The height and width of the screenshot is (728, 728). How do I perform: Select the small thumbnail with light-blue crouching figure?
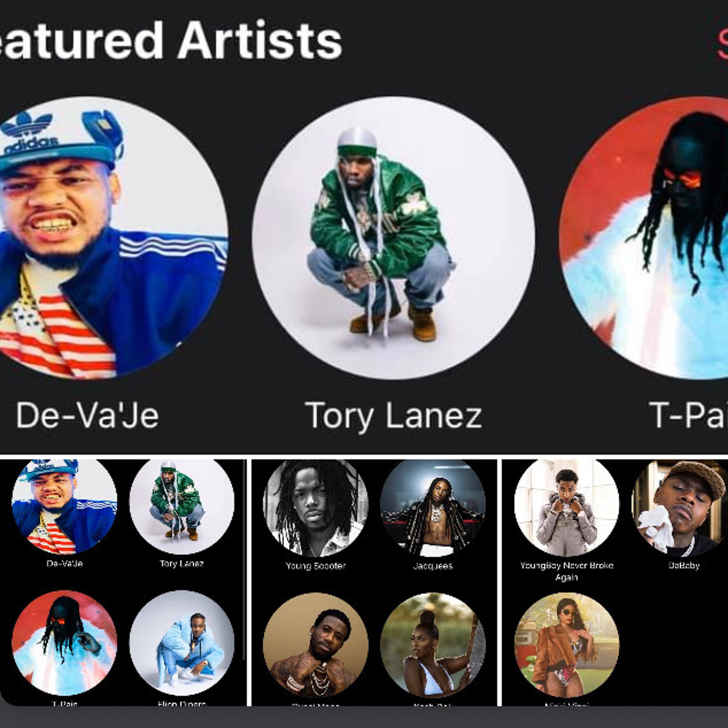(182, 643)
